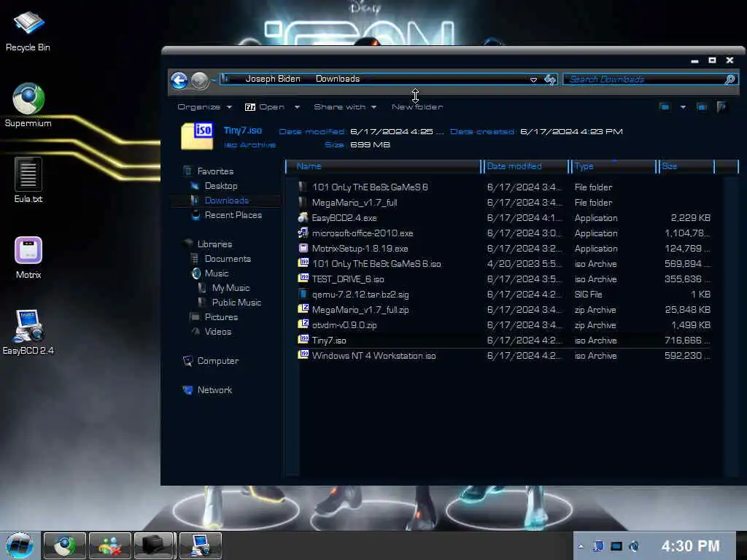Screen dimensions: 747x560
Task: Click the microsoft-office-2010.exe file icon
Action: pos(303,233)
